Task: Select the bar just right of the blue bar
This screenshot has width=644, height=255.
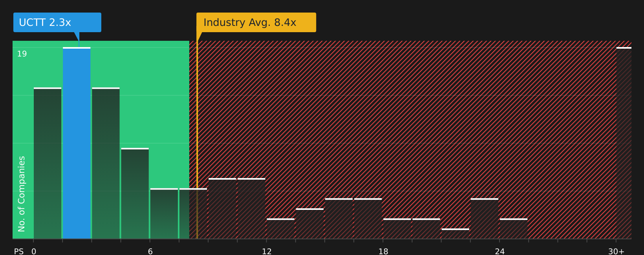Action: click(x=106, y=163)
